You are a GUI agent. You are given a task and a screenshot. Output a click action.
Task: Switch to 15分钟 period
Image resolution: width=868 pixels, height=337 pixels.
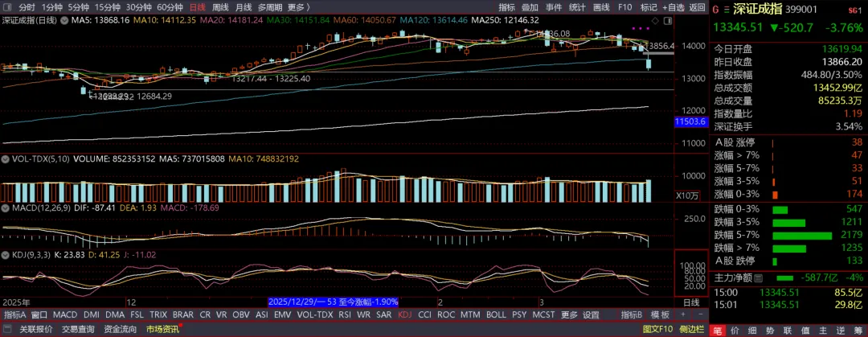(107, 8)
